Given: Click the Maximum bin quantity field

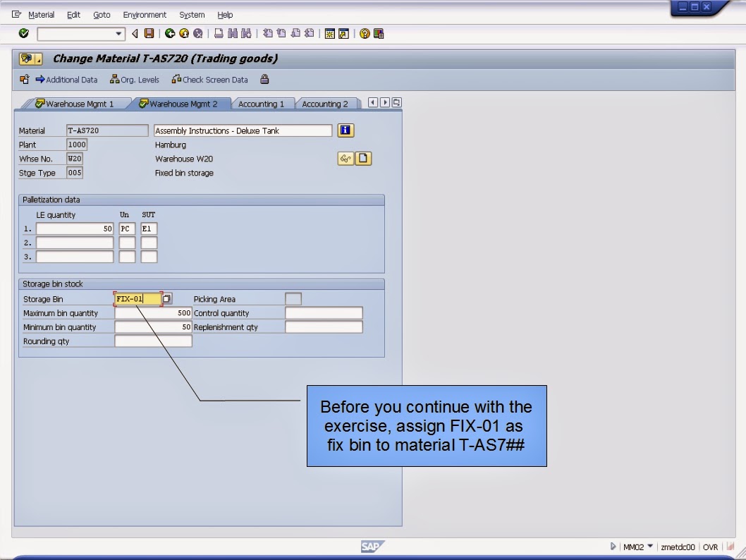Looking at the screenshot, I should (x=153, y=313).
